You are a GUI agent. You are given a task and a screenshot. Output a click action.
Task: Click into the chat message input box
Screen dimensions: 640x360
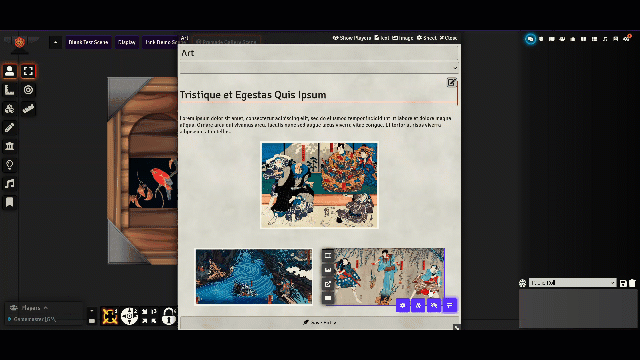pyautogui.click(x=578, y=309)
